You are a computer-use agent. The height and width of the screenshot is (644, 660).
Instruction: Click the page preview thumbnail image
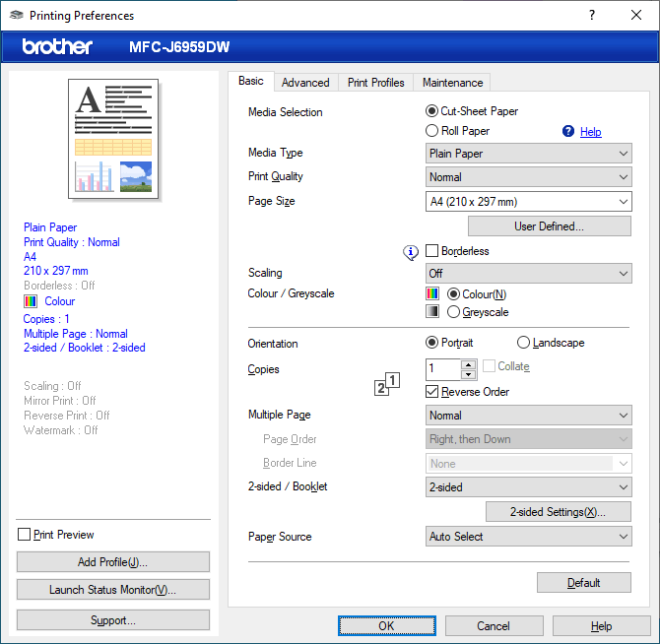[x=113, y=138]
